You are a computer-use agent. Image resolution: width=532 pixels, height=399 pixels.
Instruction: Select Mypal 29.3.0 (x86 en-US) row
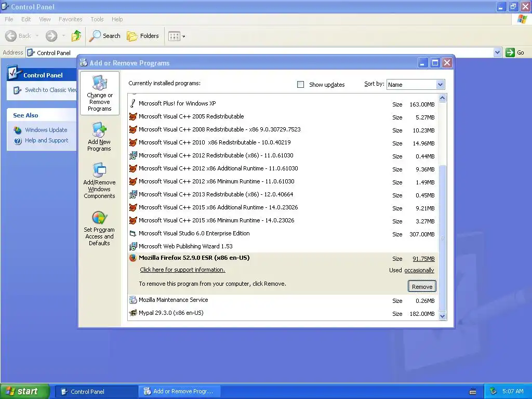(x=283, y=313)
